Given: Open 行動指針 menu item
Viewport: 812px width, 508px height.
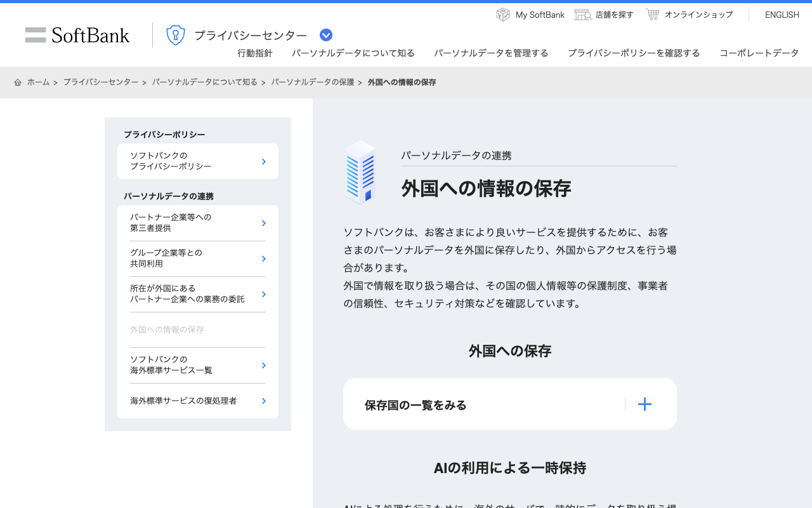Looking at the screenshot, I should pos(255,53).
